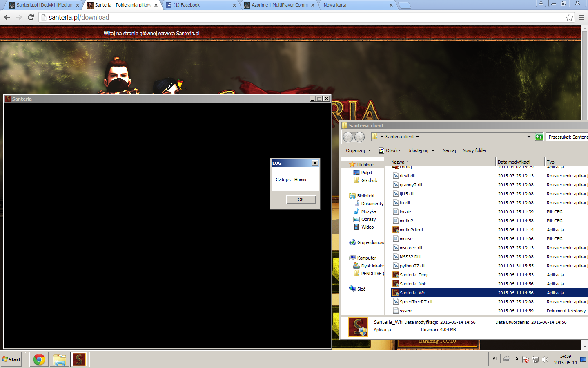Switch to the Santeria.pl [Dedyk] tab
This screenshot has height=368, width=588.
click(x=44, y=5)
